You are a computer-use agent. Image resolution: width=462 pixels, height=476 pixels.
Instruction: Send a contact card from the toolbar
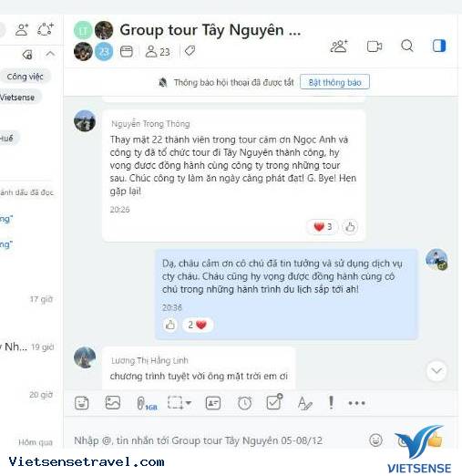point(213,403)
